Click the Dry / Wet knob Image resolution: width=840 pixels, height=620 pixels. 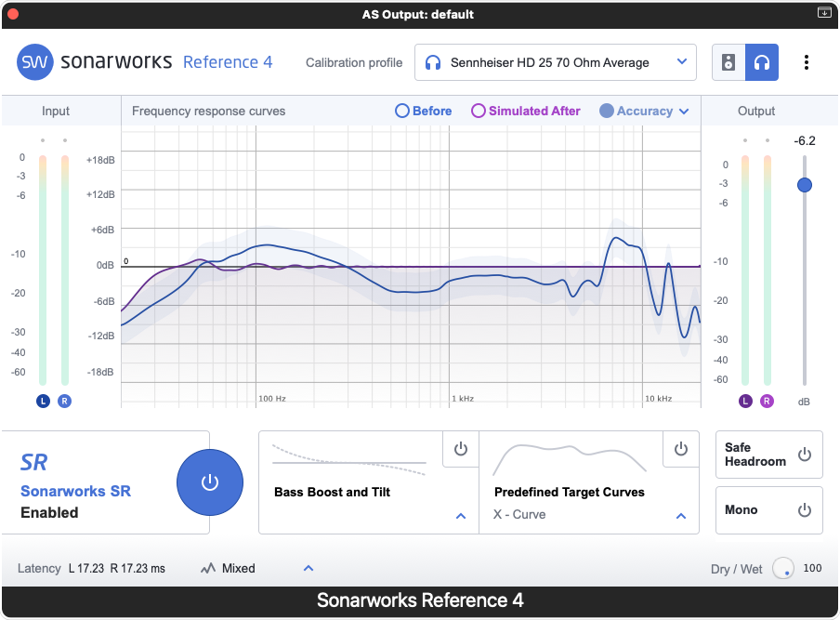pyautogui.click(x=782, y=568)
